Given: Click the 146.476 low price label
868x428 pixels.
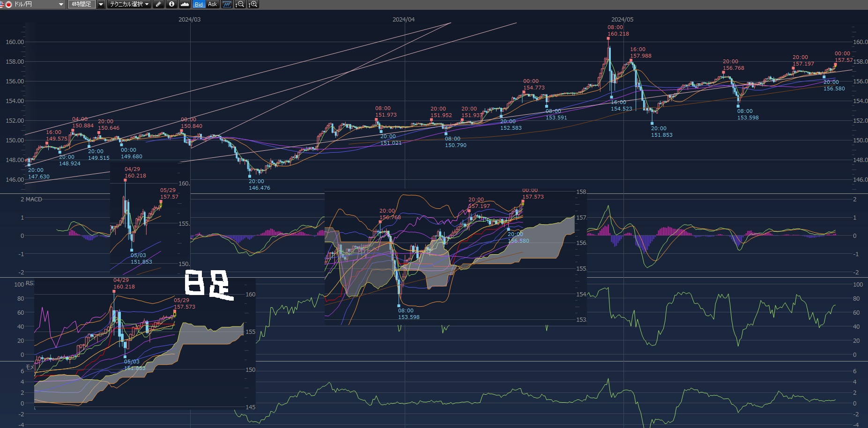Looking at the screenshot, I should click(x=259, y=188).
